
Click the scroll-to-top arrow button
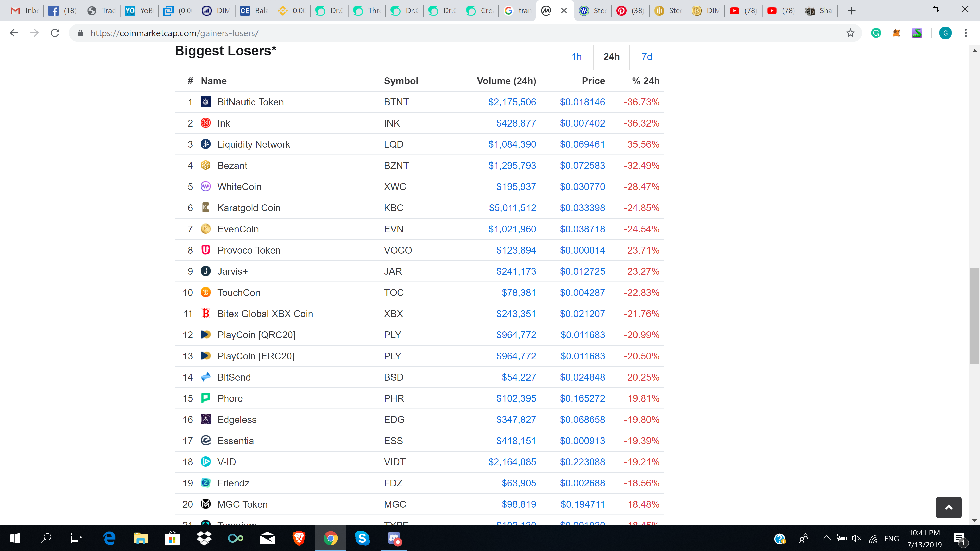tap(948, 507)
